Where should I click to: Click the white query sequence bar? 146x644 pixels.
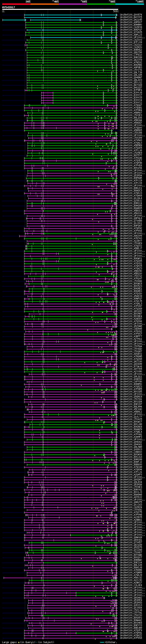tap(60, 10)
